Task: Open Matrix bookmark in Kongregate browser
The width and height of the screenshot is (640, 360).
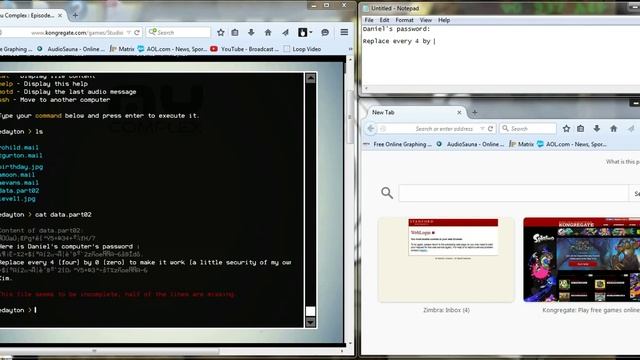Action: tap(122, 49)
